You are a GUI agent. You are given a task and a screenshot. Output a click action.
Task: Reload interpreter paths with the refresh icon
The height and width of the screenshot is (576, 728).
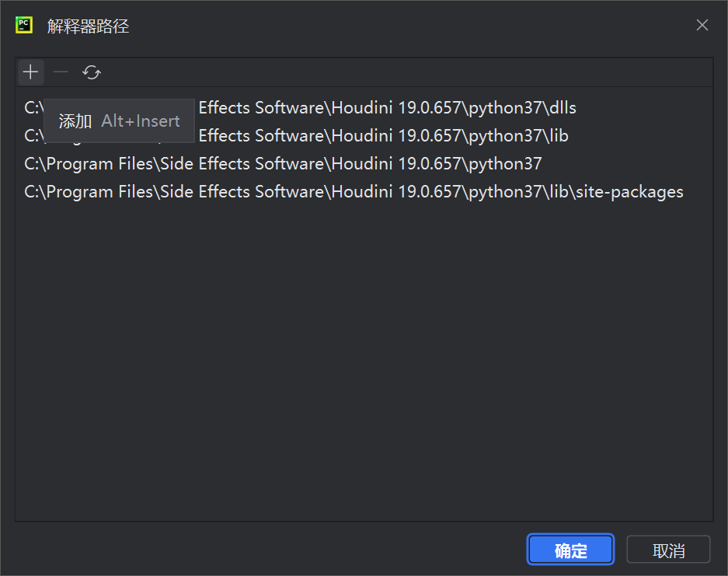point(91,72)
